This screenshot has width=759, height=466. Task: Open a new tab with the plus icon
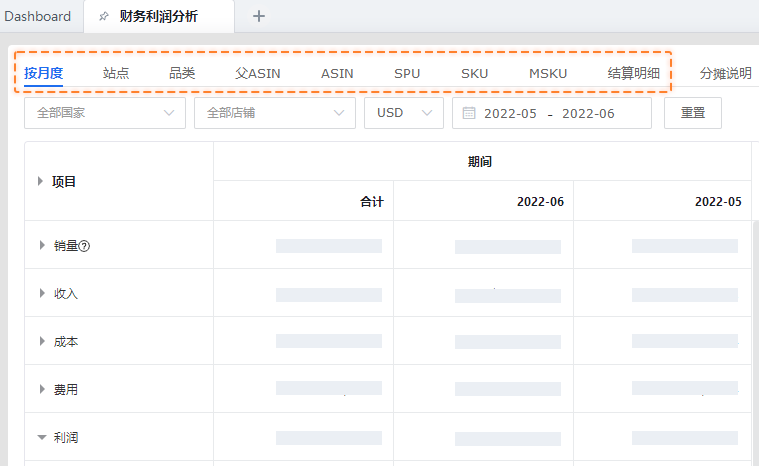259,16
